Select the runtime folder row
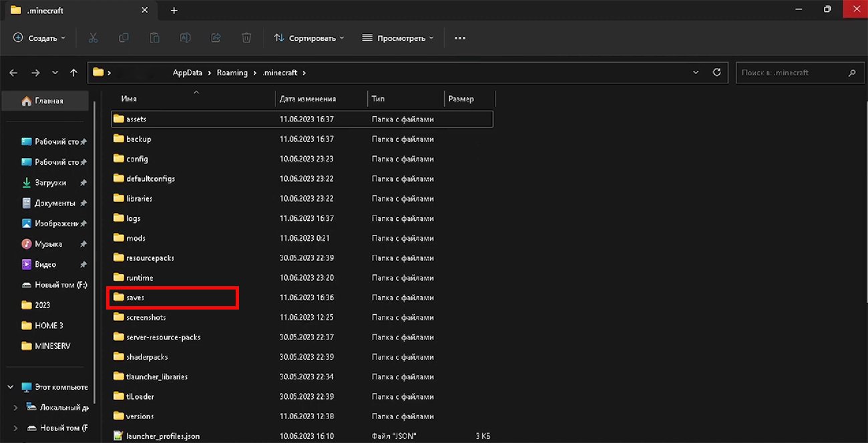Viewport: 868px width, 443px height. [302, 278]
